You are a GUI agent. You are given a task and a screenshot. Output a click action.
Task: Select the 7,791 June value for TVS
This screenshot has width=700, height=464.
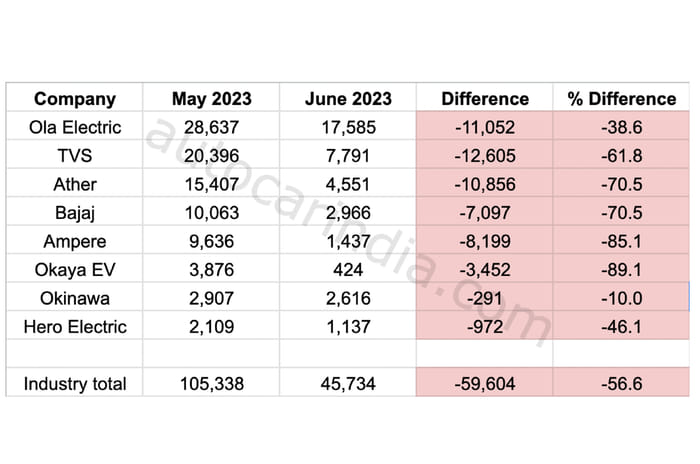click(347, 156)
